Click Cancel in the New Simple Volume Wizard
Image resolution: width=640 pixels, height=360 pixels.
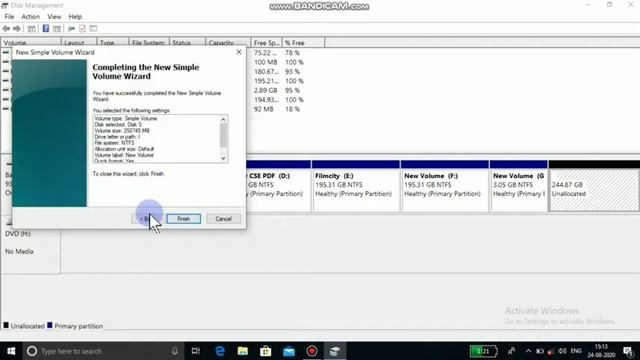[x=223, y=219]
